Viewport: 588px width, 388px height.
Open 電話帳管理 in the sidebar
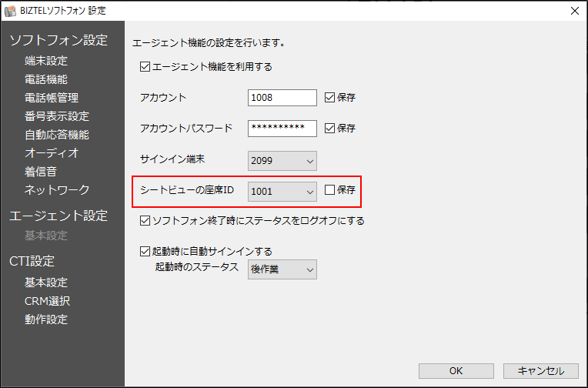pos(52,98)
